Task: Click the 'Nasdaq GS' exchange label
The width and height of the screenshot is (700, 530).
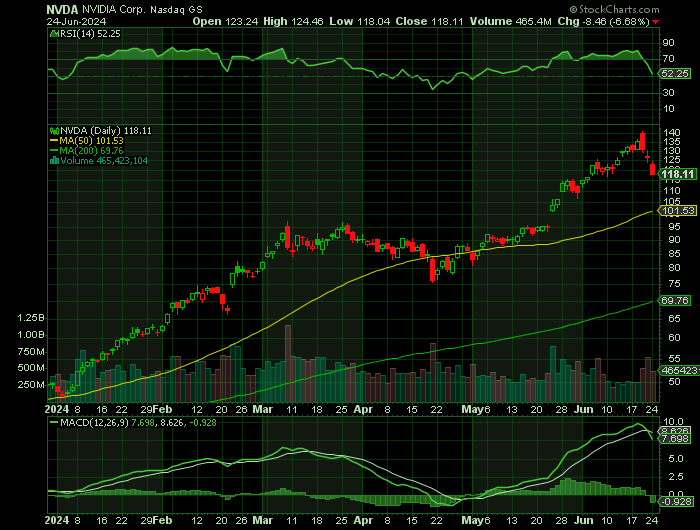Action: click(176, 9)
